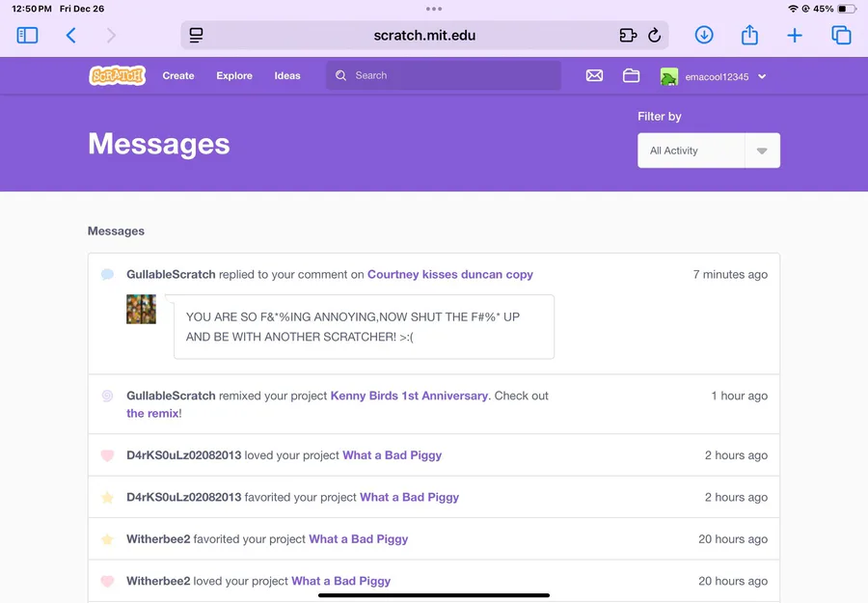
Task: Open Witherbee2 profile in favorited message
Action: coord(158,538)
